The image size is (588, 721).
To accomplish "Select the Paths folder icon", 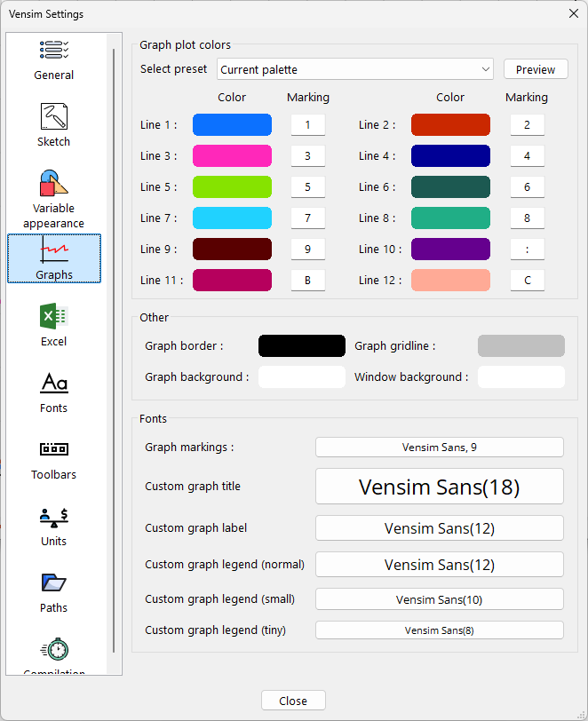I will [x=53, y=583].
